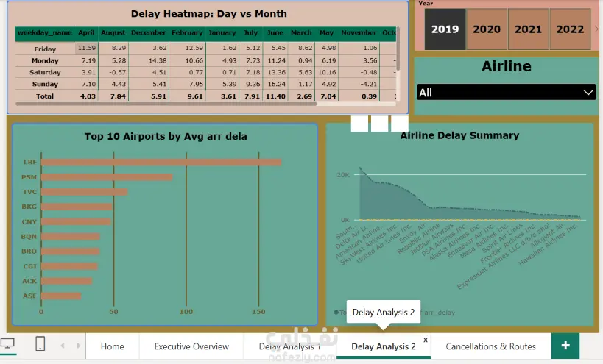Select the 2020 year slicer tile
603x364 pixels.
(x=487, y=29)
